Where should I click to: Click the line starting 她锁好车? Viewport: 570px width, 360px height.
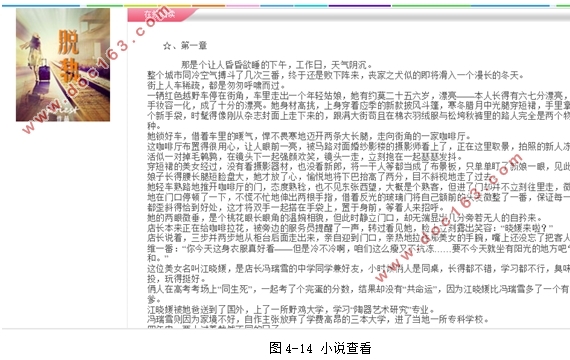click(x=309, y=136)
